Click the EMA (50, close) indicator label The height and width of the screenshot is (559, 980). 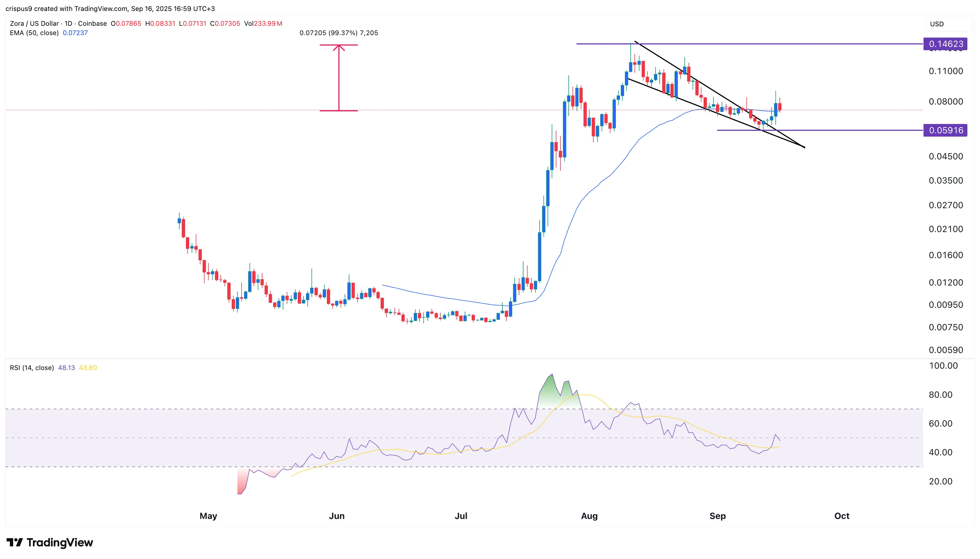point(34,33)
